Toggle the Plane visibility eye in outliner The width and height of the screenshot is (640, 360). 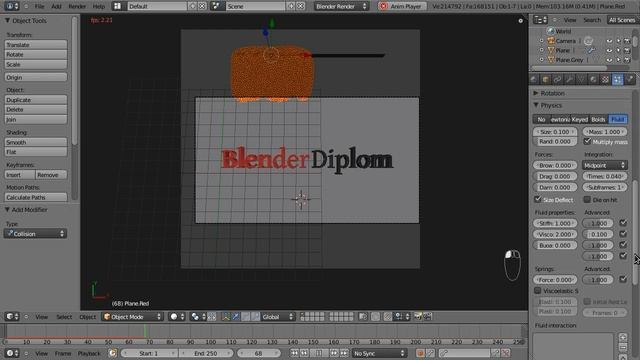pyautogui.click(x=609, y=50)
